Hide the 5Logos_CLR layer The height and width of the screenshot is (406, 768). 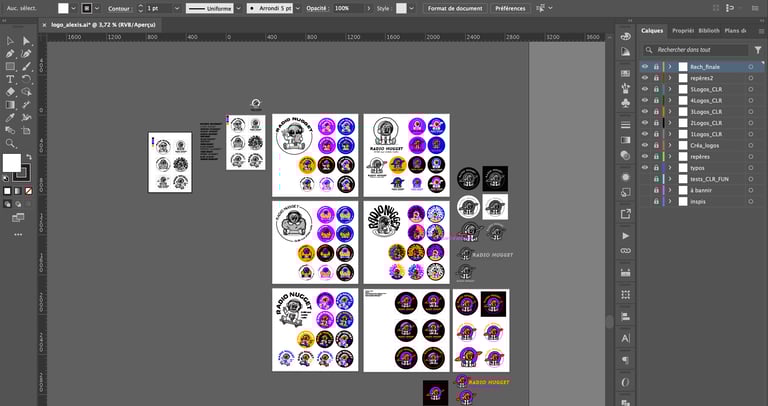click(645, 89)
